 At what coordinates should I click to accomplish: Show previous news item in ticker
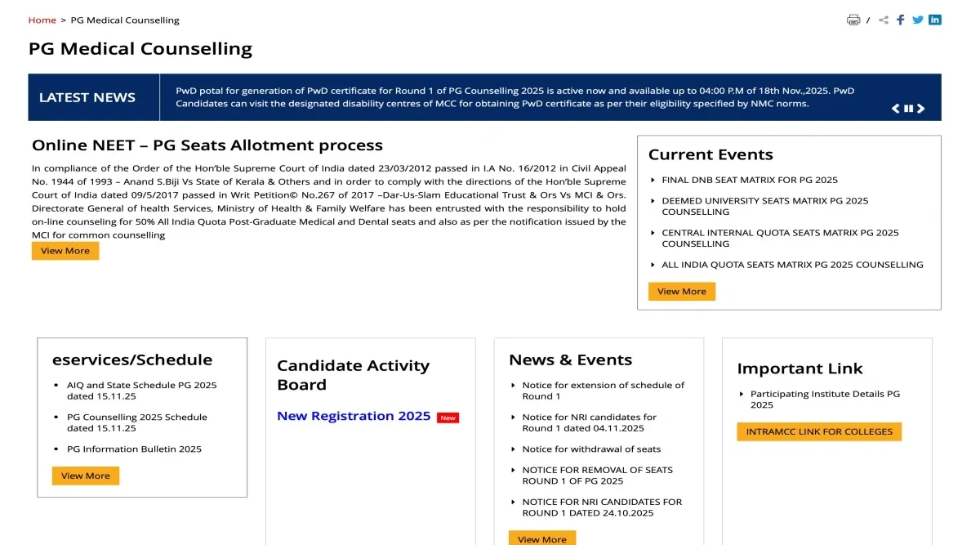[896, 109]
